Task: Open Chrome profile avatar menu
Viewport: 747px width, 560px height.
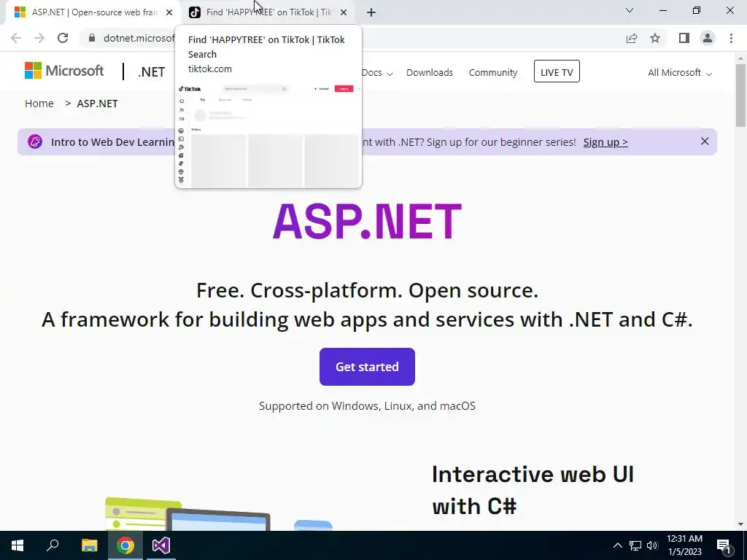Action: (x=708, y=38)
